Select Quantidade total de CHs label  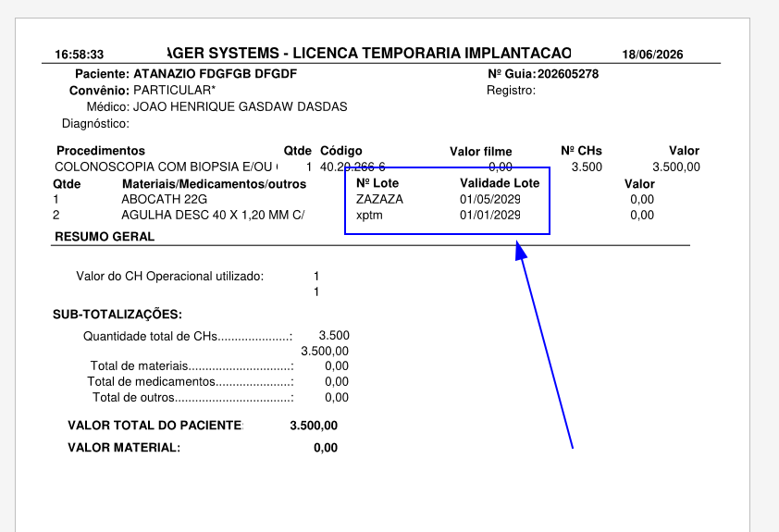188,336
